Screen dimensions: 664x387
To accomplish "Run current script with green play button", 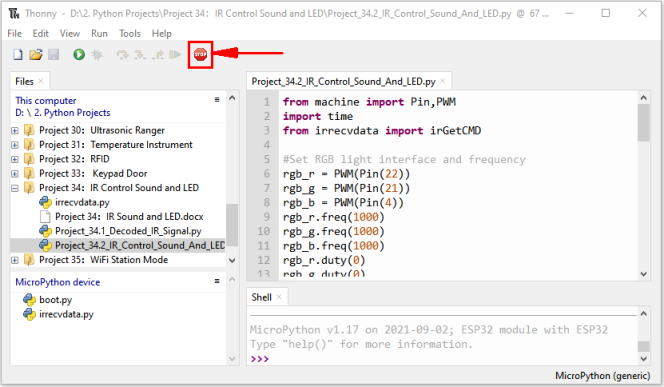I will click(79, 54).
